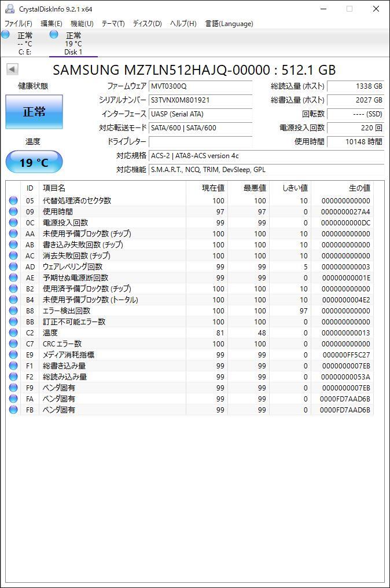
Task: Open the 言語(Language) menu
Action: [x=229, y=24]
